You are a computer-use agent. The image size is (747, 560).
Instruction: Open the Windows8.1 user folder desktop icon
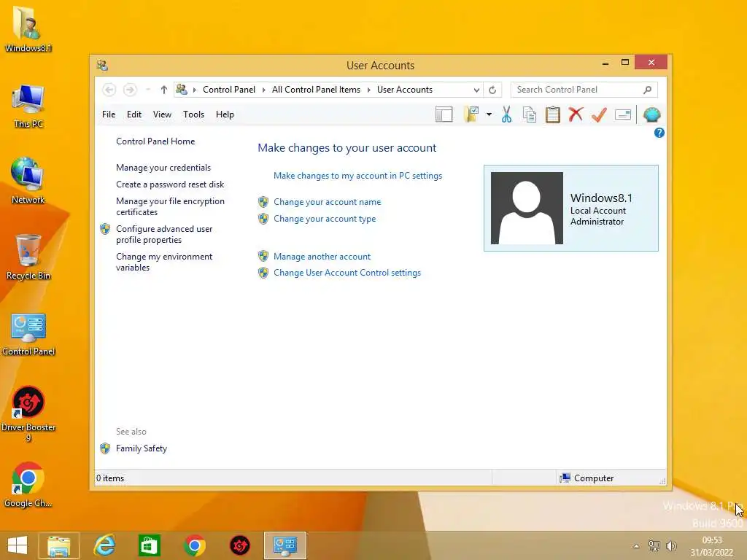28,28
